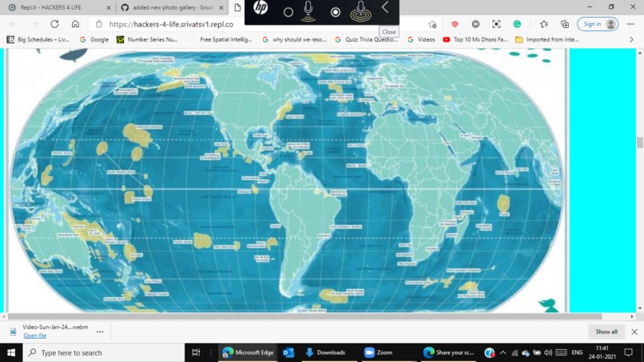Click Type here to search box
Viewport: 644px width, 362px height.
[104, 352]
